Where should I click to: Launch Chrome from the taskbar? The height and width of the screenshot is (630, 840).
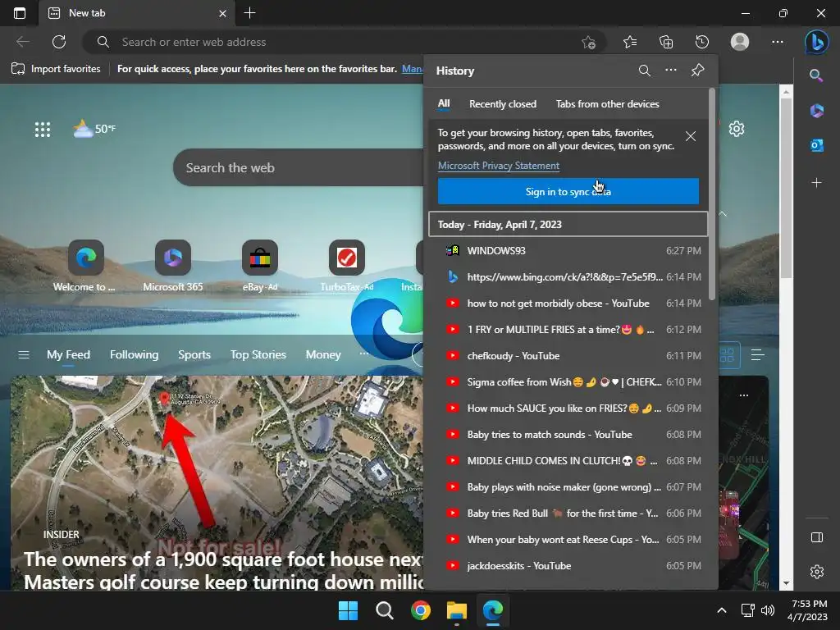421,610
